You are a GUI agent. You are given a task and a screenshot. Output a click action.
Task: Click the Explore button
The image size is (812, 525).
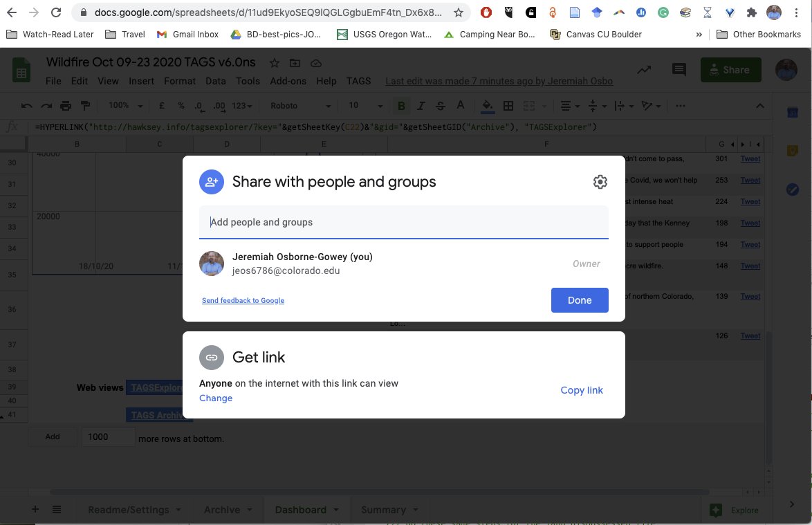click(x=734, y=510)
